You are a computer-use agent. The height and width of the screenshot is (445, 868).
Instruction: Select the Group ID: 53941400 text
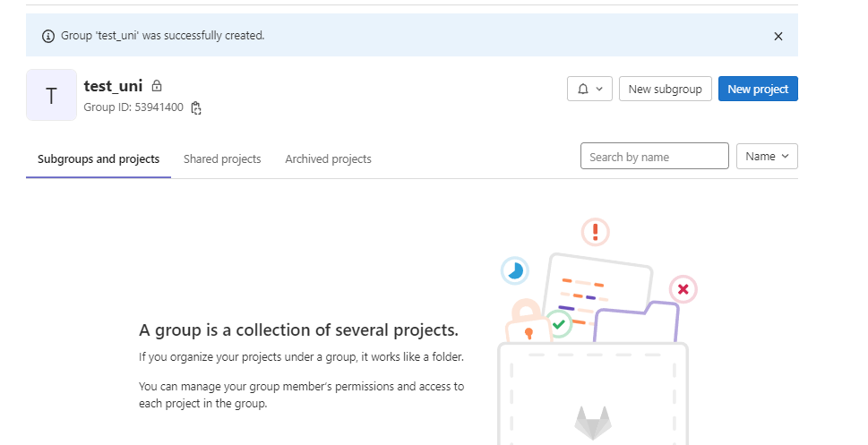click(x=133, y=107)
